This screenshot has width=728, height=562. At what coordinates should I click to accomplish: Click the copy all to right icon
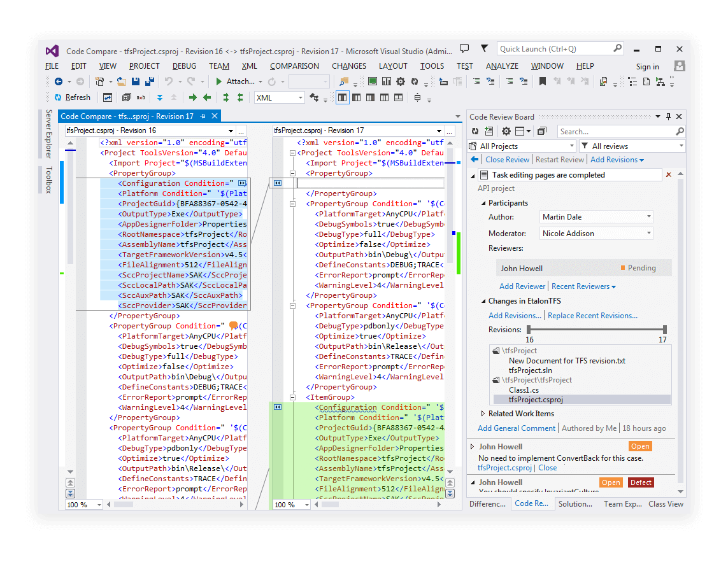pyautogui.click(x=225, y=97)
